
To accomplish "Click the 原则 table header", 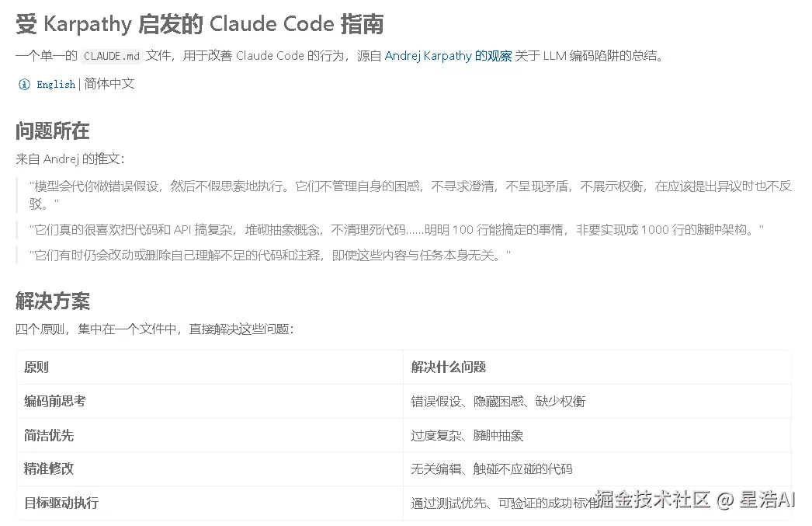I will tap(210, 368).
